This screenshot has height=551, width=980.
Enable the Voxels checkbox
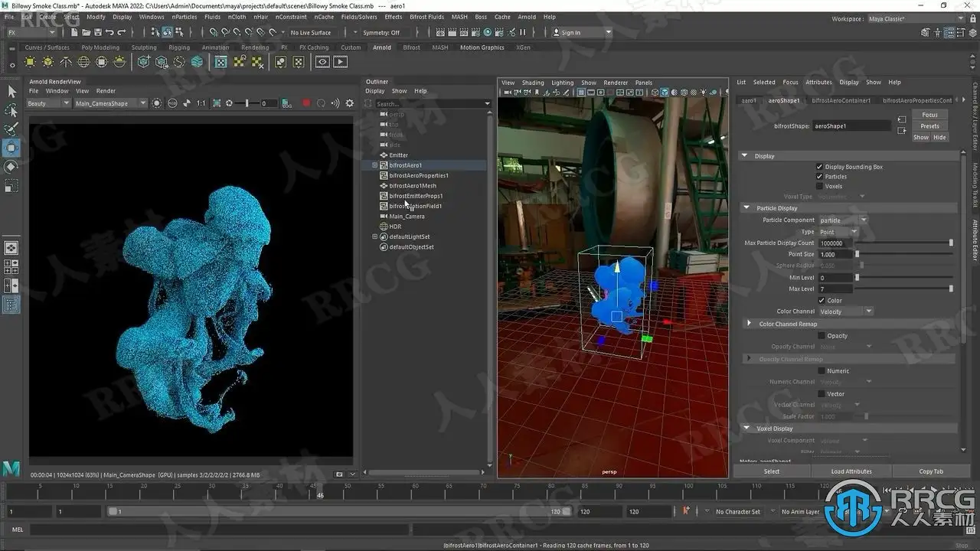pyautogui.click(x=819, y=186)
